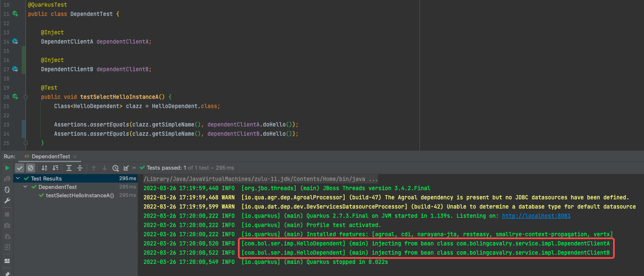Click DependentTest class name in declaration

click(92, 14)
